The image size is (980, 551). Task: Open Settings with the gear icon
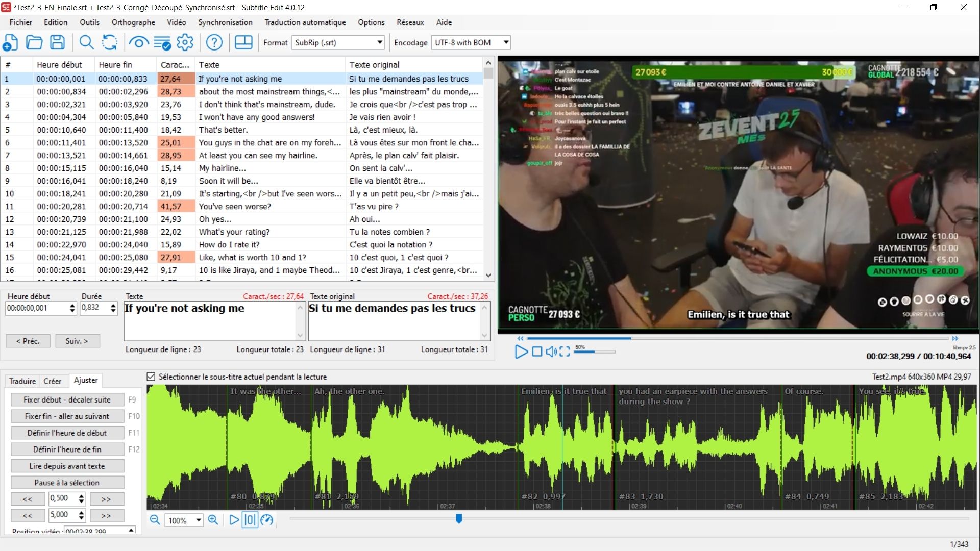(x=185, y=43)
